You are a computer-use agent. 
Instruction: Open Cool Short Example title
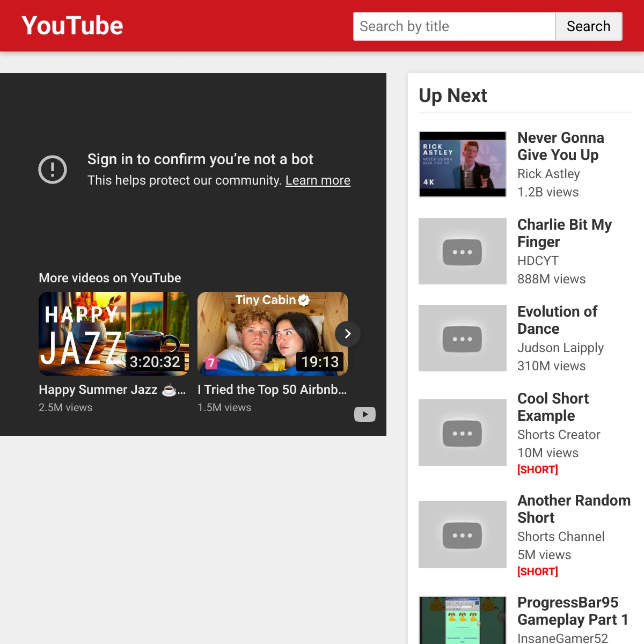point(553,407)
